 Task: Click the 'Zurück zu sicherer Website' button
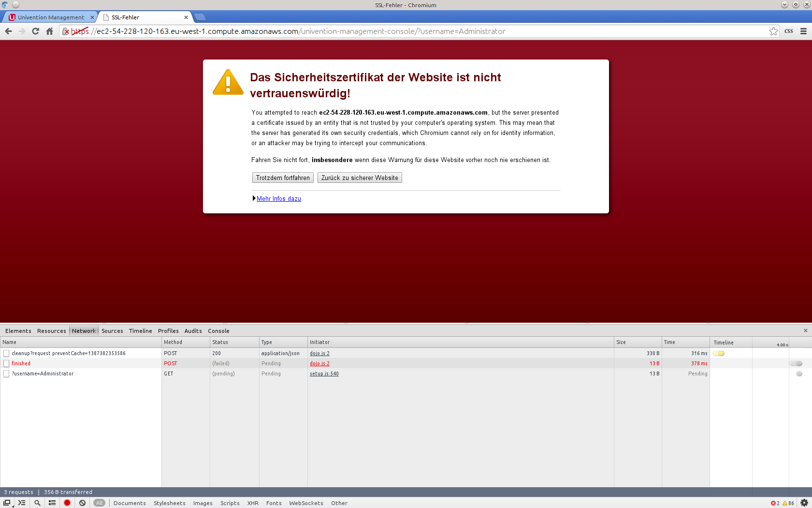pyautogui.click(x=360, y=178)
